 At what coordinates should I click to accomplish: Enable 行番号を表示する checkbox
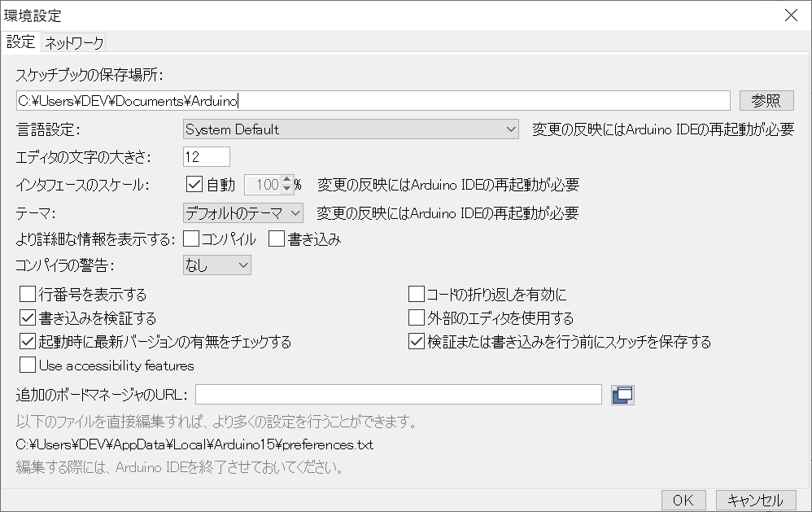point(28,295)
